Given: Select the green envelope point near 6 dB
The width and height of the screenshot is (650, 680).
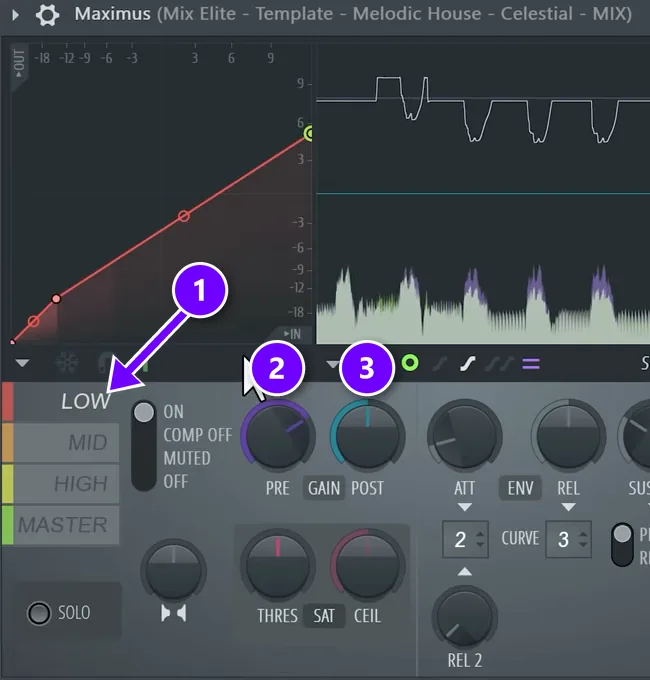Looking at the screenshot, I should [x=310, y=134].
